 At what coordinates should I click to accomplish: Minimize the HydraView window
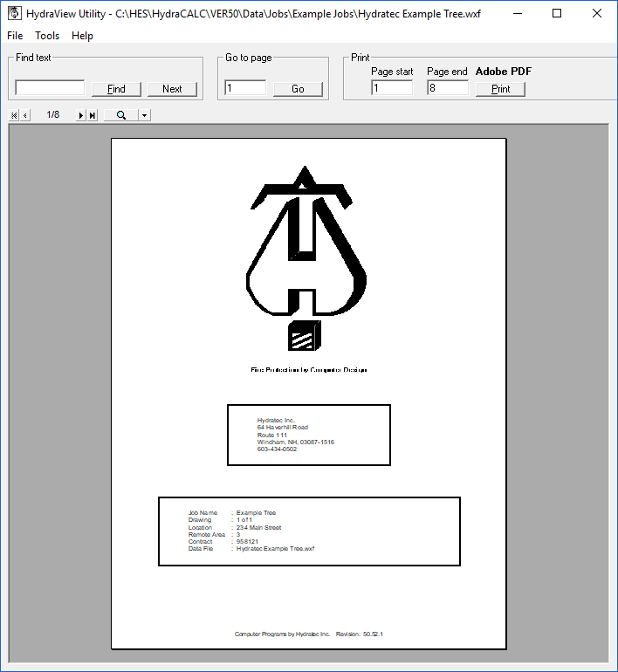518,13
